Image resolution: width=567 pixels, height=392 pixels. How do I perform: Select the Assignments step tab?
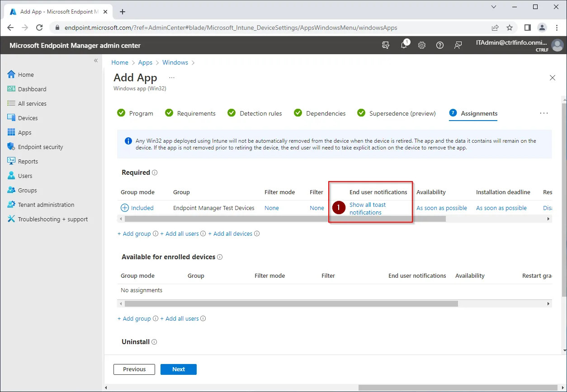[x=473, y=113]
